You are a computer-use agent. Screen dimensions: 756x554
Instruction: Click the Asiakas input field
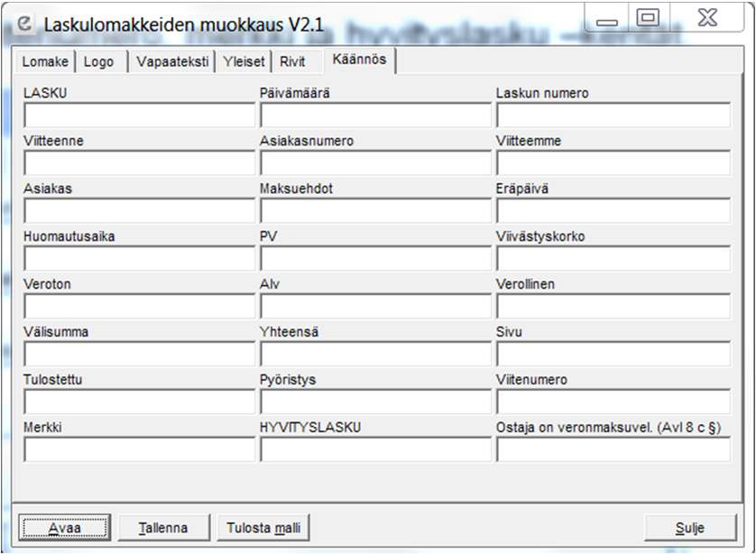click(x=139, y=210)
